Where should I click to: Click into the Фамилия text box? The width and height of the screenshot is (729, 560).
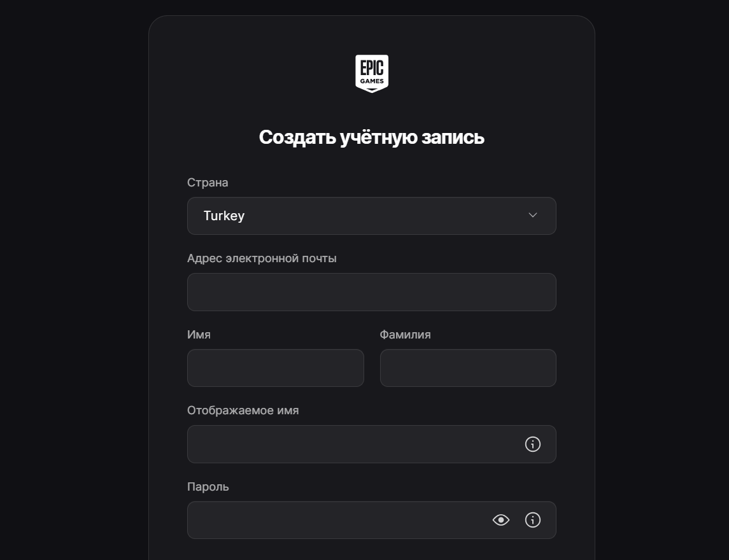click(x=468, y=368)
